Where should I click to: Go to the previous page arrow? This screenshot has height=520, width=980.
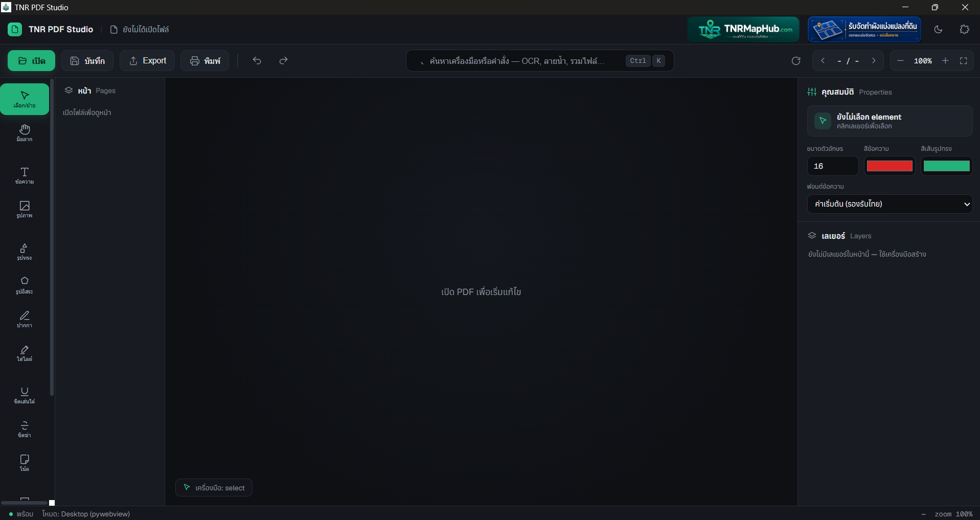(823, 61)
